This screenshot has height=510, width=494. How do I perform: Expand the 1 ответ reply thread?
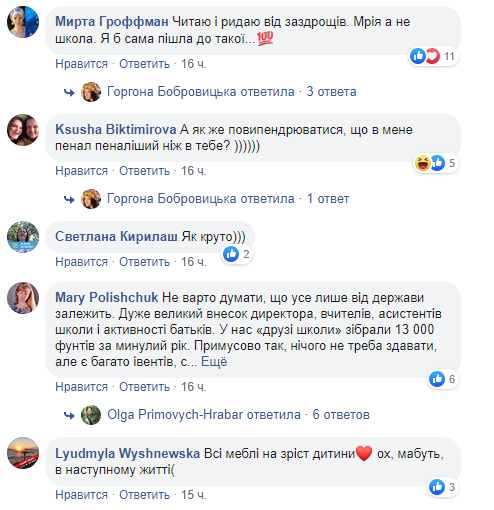(x=328, y=199)
